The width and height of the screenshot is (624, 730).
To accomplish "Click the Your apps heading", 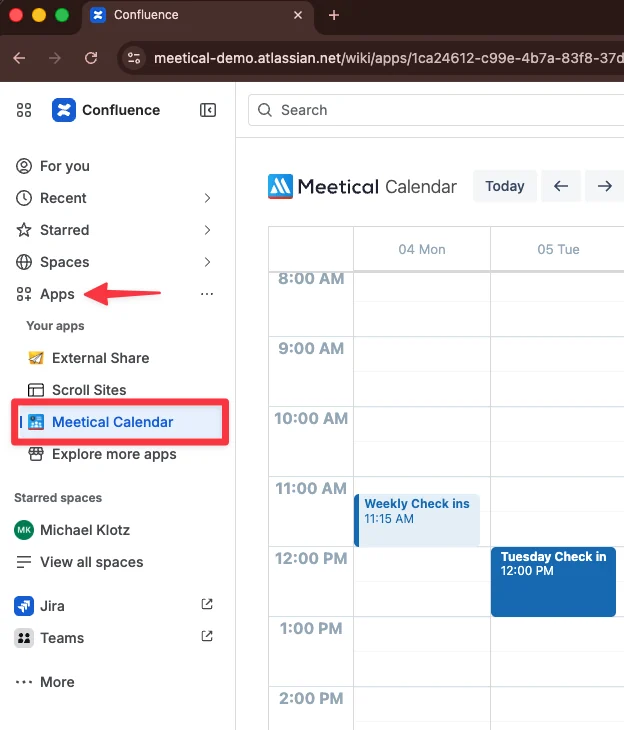I will click(55, 326).
